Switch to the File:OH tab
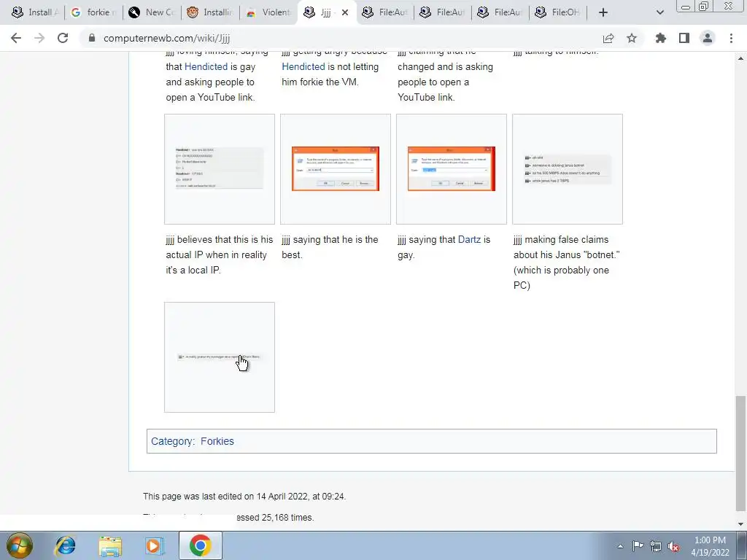The height and width of the screenshot is (560, 747). [x=557, y=12]
